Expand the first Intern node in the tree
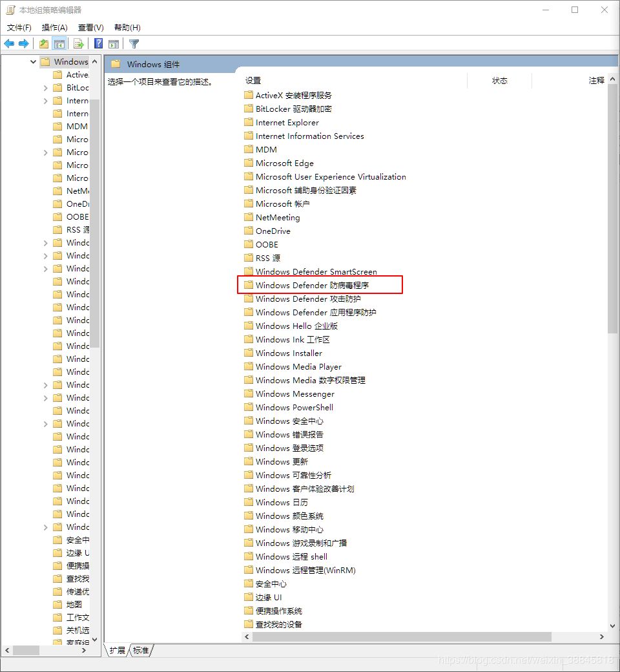The image size is (620, 672). click(x=45, y=101)
